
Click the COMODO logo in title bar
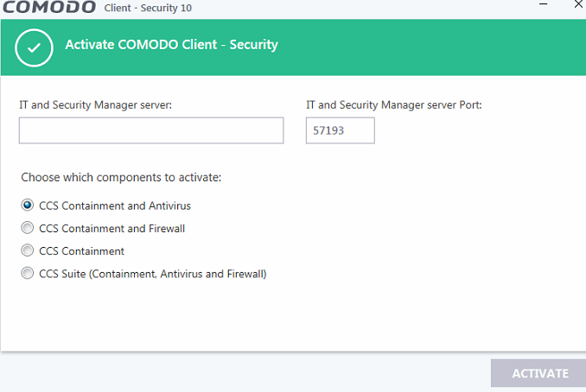[49, 7]
